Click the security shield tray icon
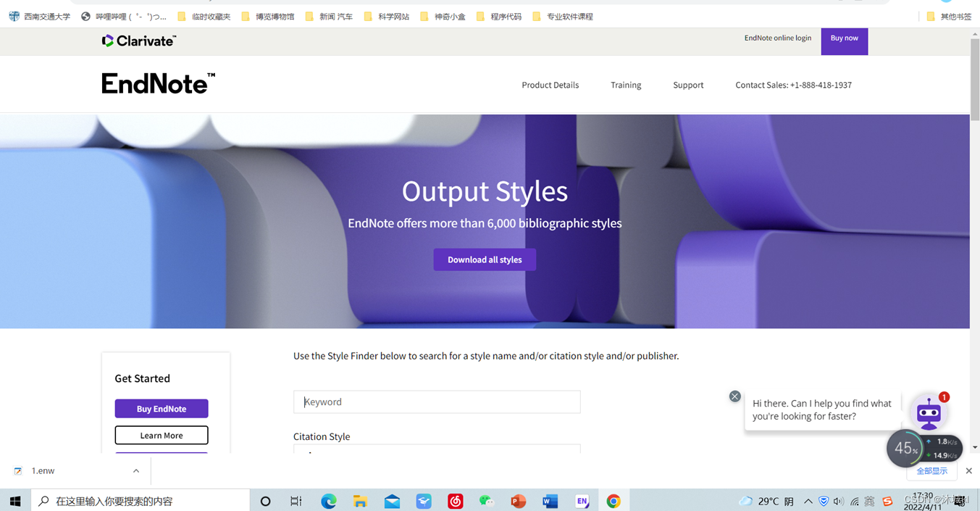The image size is (980, 511). pyautogui.click(x=824, y=501)
